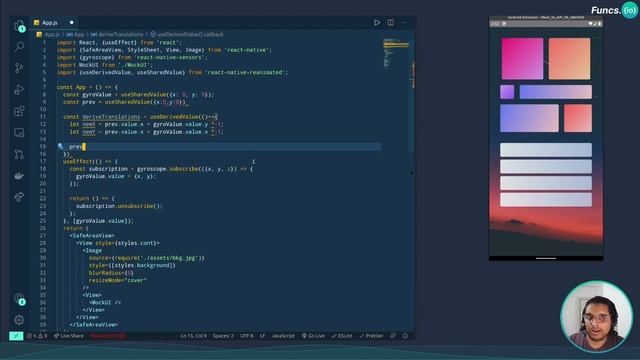Click the code minimap preview

point(395,52)
